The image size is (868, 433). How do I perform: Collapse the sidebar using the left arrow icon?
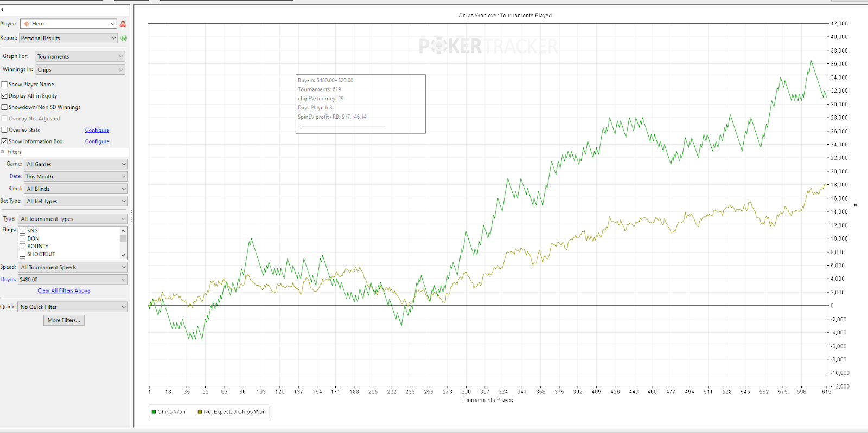2,9
